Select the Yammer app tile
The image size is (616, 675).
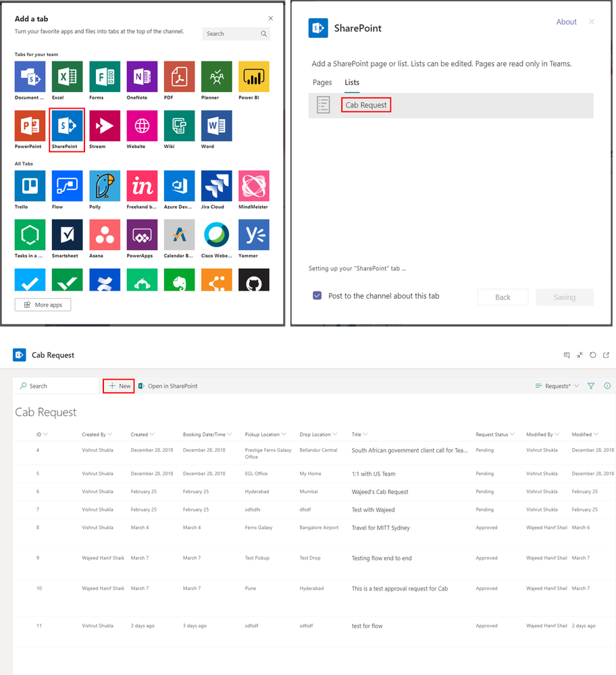[x=254, y=235]
